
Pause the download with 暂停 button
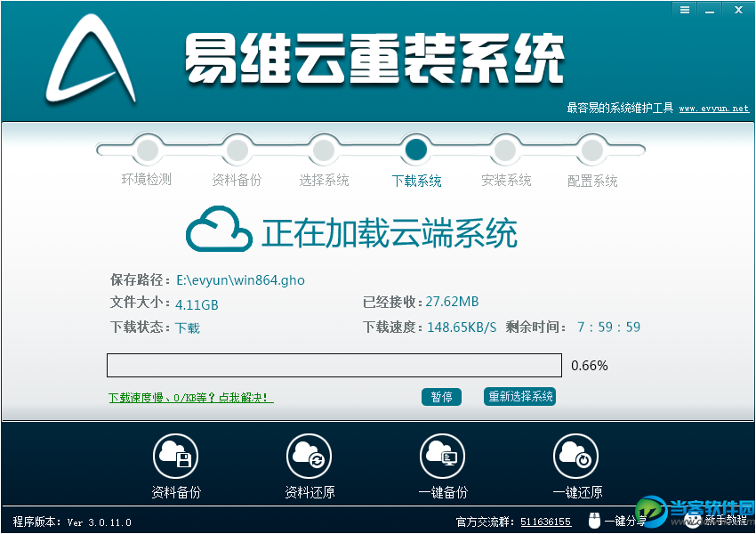click(441, 397)
